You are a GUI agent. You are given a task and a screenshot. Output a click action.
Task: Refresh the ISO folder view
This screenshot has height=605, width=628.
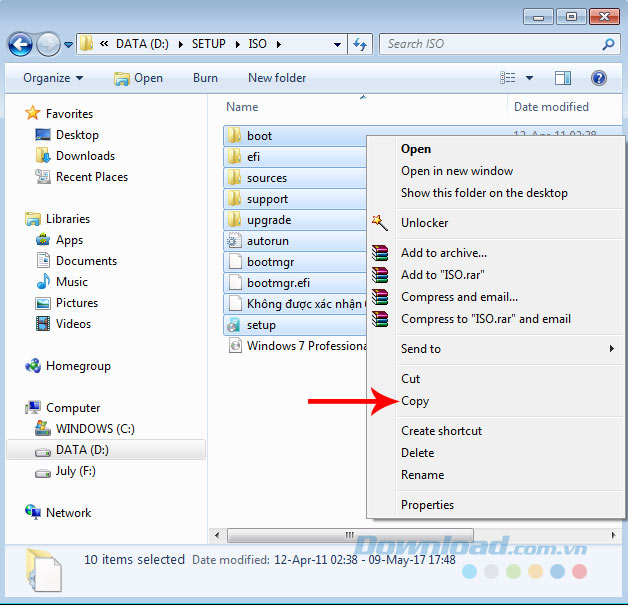click(x=360, y=44)
